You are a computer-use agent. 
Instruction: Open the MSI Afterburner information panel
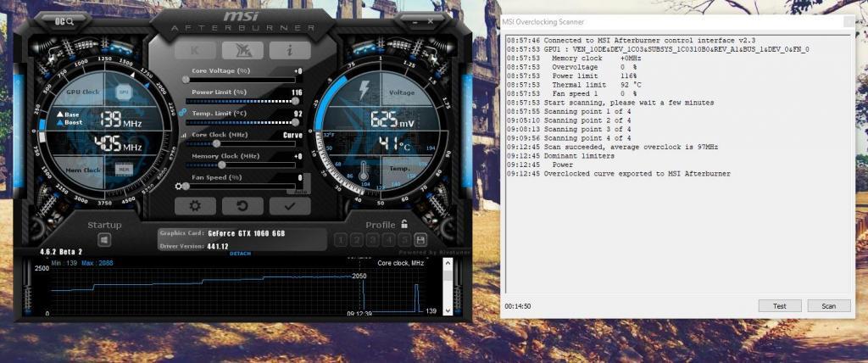[x=290, y=50]
